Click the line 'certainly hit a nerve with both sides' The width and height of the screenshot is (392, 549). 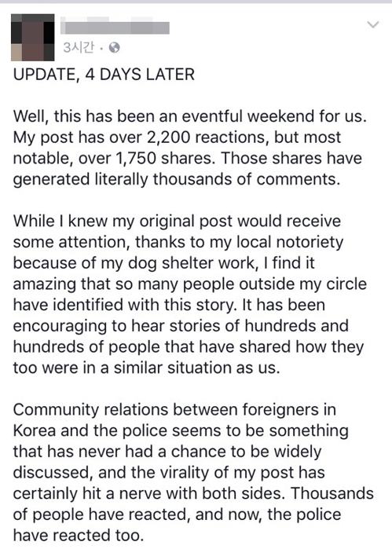[x=150, y=494]
